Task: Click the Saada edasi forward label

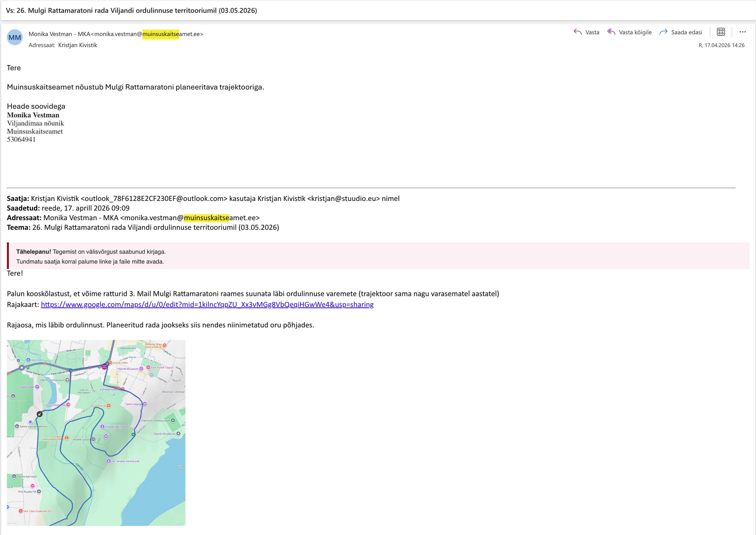Action: coord(686,32)
